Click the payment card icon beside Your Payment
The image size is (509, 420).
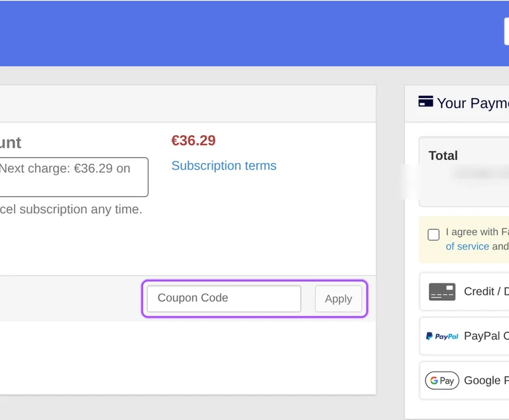(425, 101)
